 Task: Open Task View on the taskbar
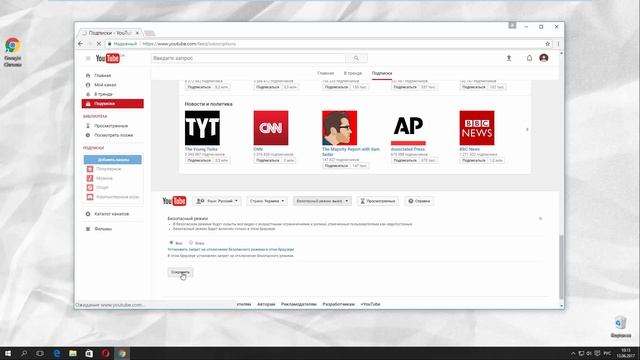tap(40, 353)
